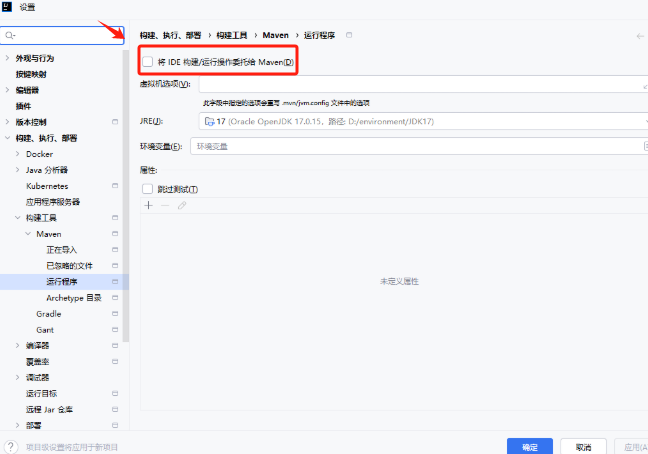The width and height of the screenshot is (648, 454).
Task: Edit property with the pencil icon
Action: [x=182, y=205]
